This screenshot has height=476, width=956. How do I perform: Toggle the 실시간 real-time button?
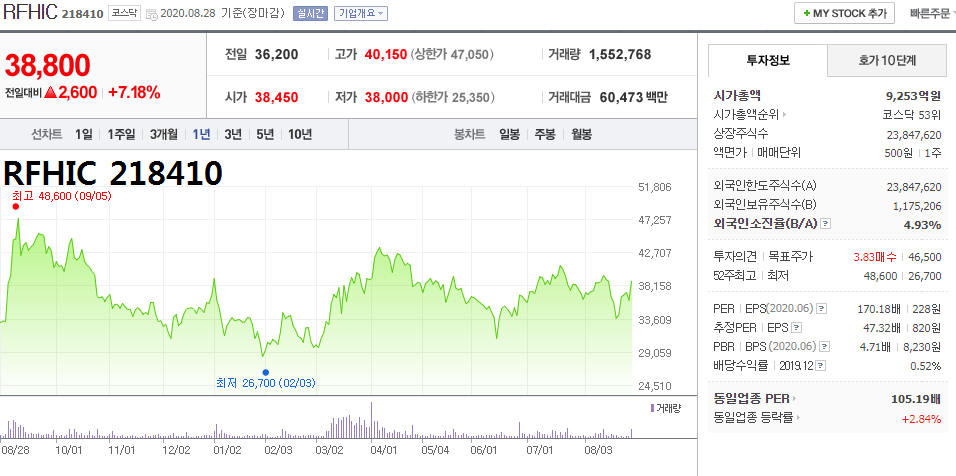coord(311,13)
